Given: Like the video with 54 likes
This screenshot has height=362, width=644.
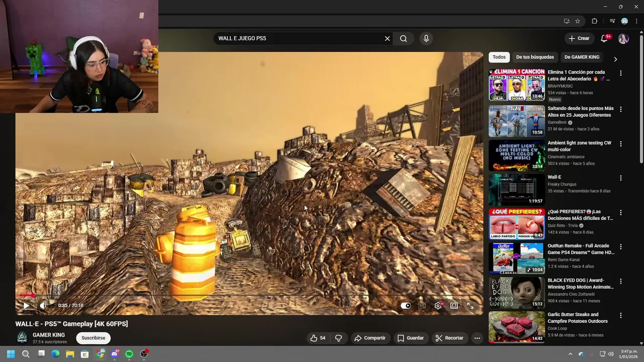Looking at the screenshot, I should click(318, 338).
